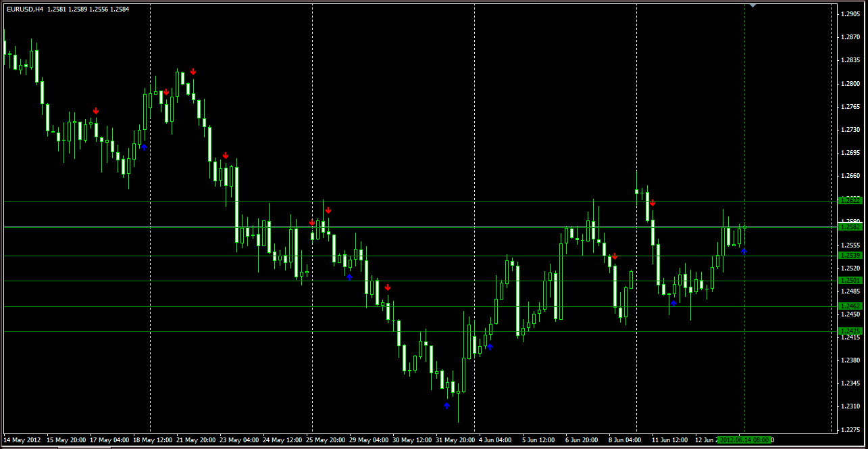868x449 pixels.
Task: Select the red down arrow above the 21 May peak
Action: pyautogui.click(x=193, y=72)
